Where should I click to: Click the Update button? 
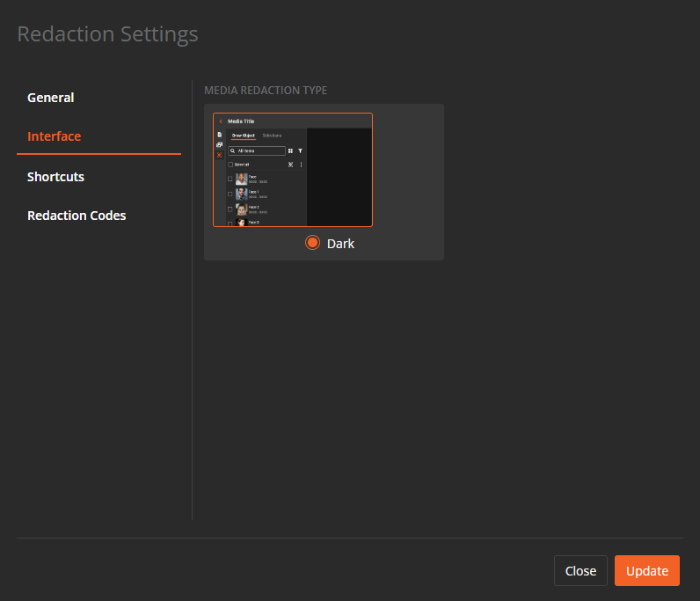point(646,571)
